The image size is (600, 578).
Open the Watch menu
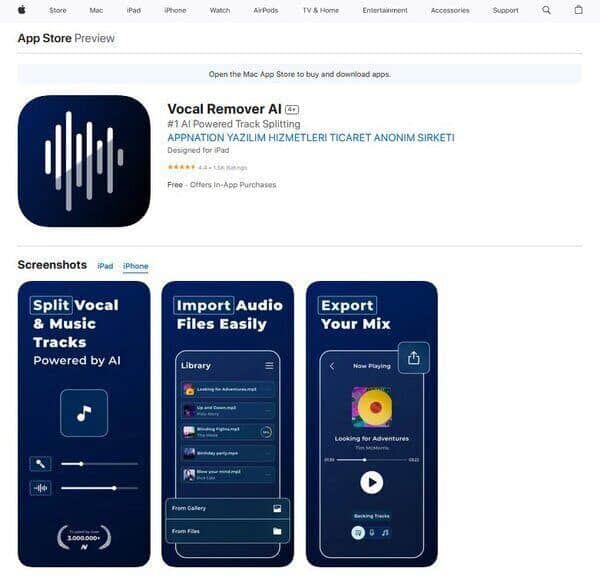click(x=220, y=10)
